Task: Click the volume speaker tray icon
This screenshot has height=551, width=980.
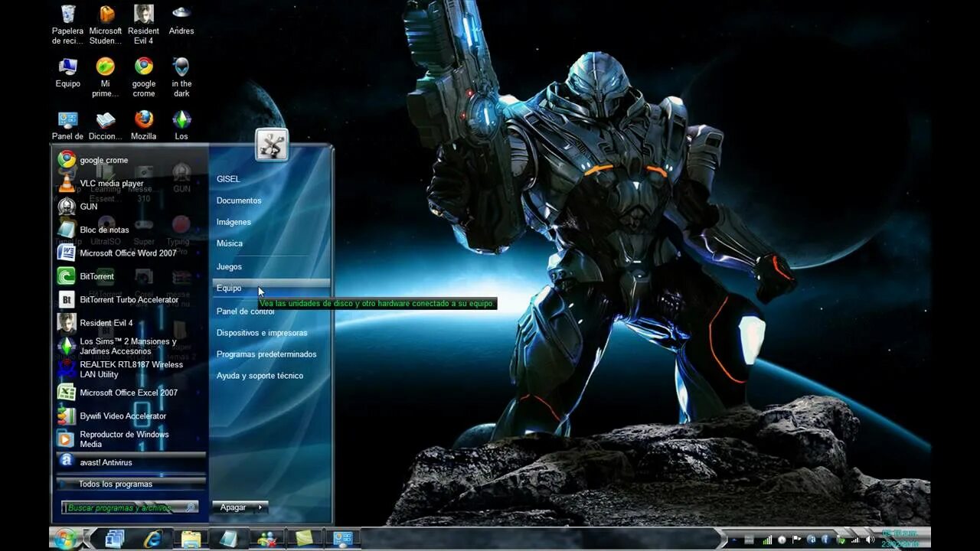Action: coord(869,540)
